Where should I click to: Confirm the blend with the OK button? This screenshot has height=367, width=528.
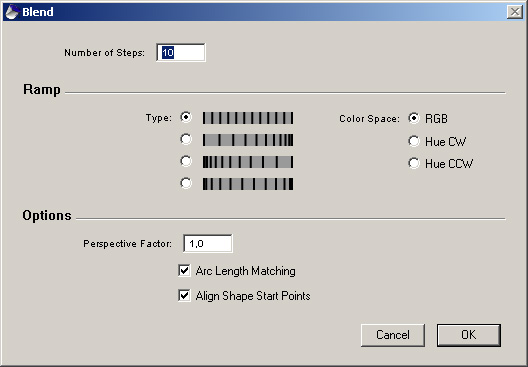click(469, 335)
